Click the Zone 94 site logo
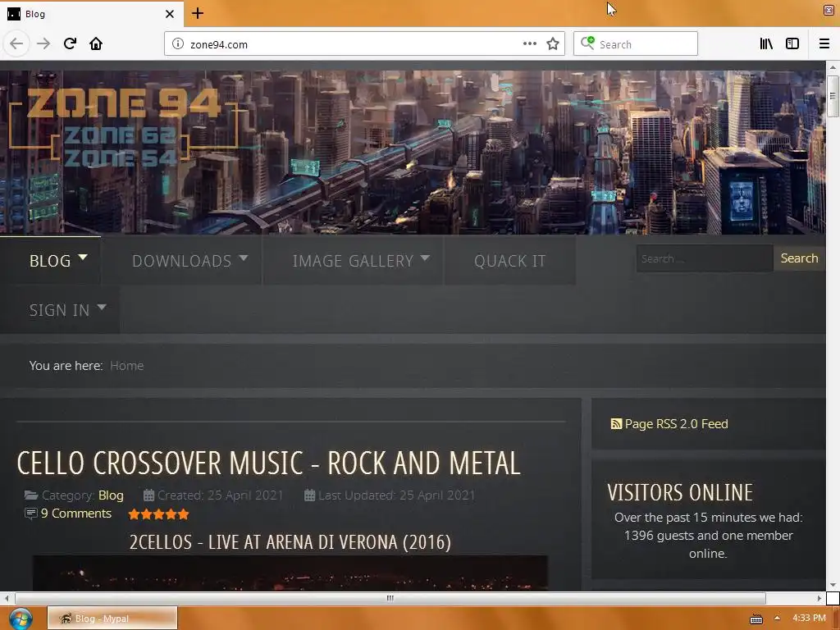 click(x=125, y=126)
